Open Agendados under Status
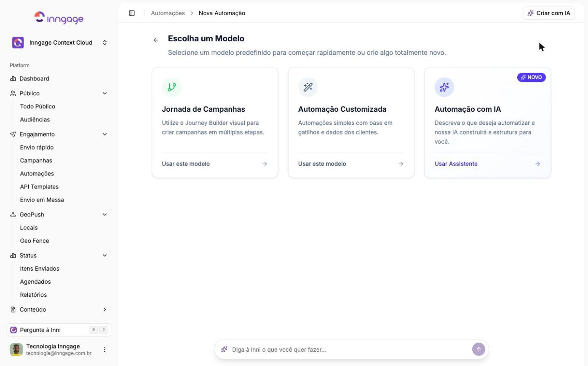The image size is (588, 366). click(35, 281)
